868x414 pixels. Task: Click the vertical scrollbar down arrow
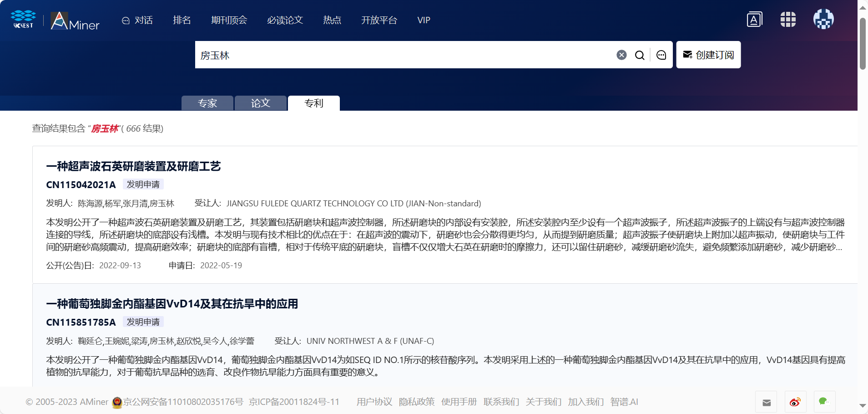tap(863, 405)
